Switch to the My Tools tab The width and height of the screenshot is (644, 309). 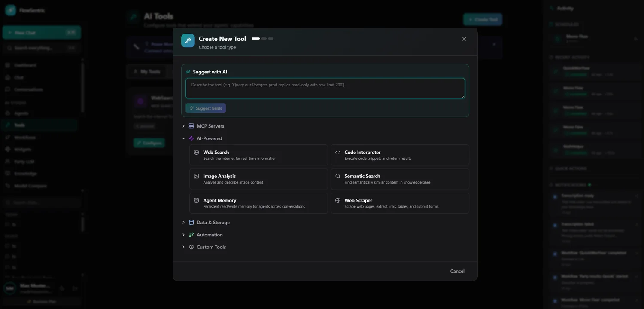(146, 72)
